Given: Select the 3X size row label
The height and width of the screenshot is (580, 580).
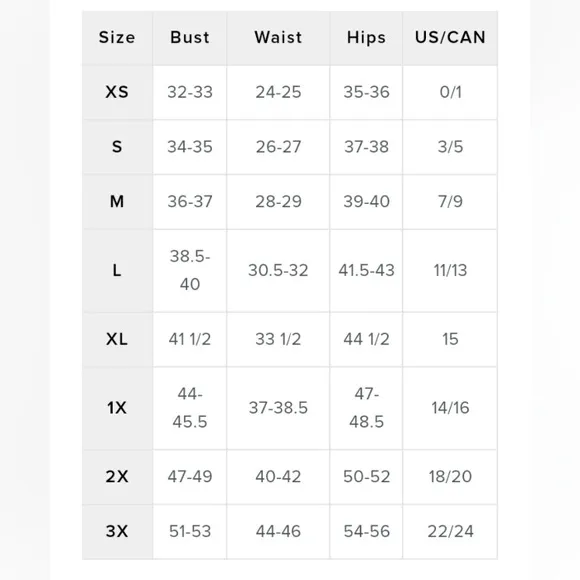Looking at the screenshot, I should (x=117, y=531).
